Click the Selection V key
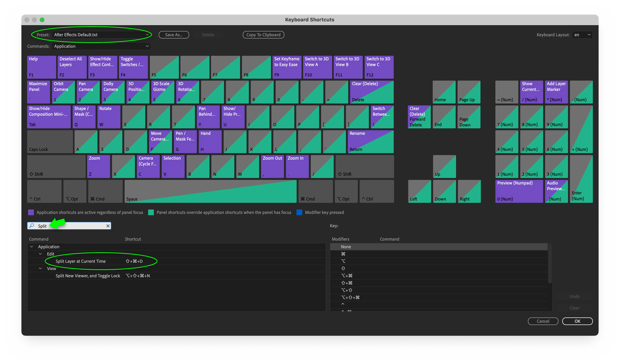620x364 pixels. coord(173,166)
